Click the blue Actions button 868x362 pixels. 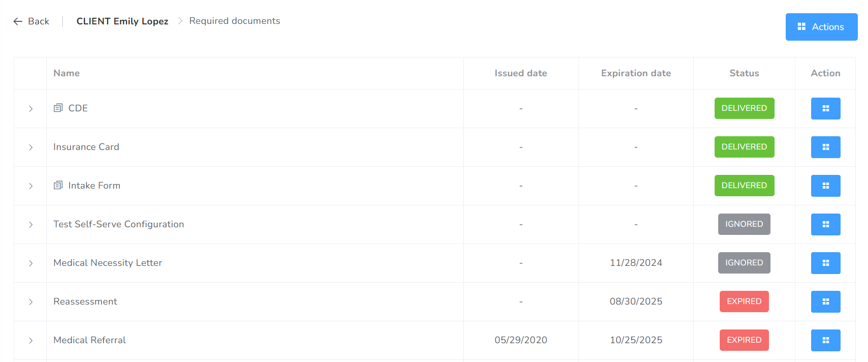(821, 27)
